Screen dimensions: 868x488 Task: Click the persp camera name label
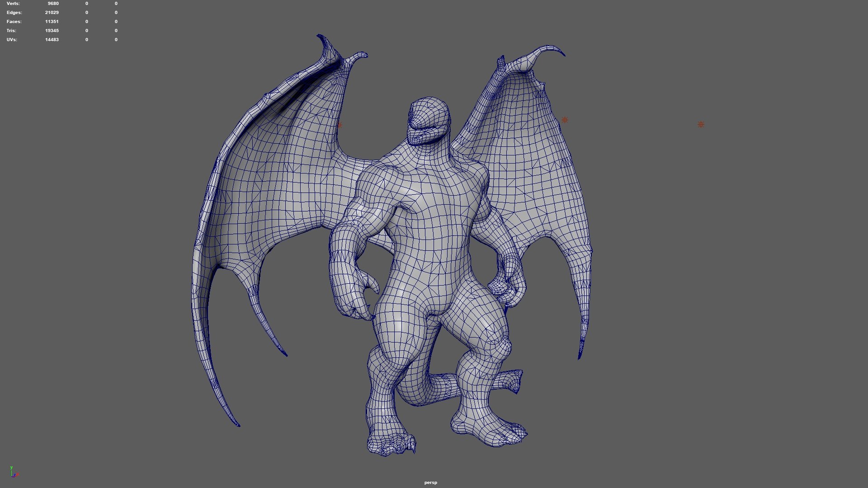(x=430, y=483)
